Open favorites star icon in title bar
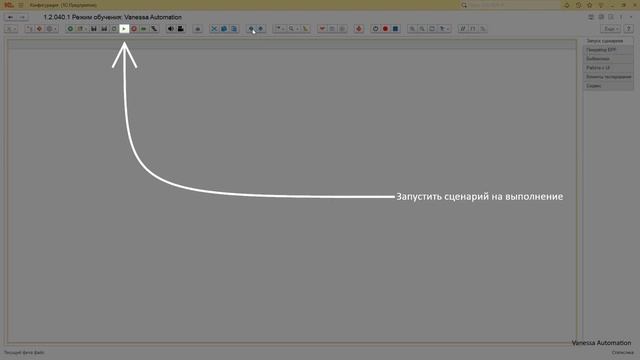The height and width of the screenshot is (360, 640). [589, 5]
